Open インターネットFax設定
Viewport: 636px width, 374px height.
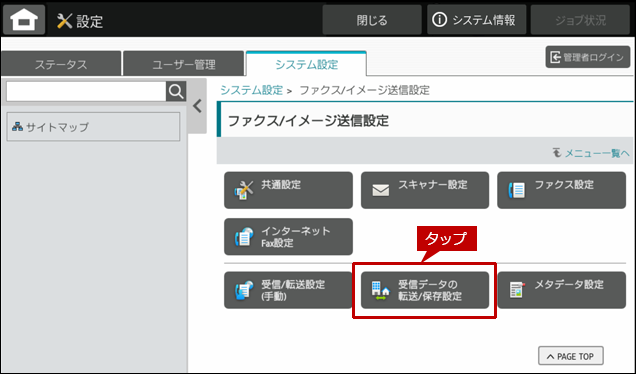coord(288,236)
